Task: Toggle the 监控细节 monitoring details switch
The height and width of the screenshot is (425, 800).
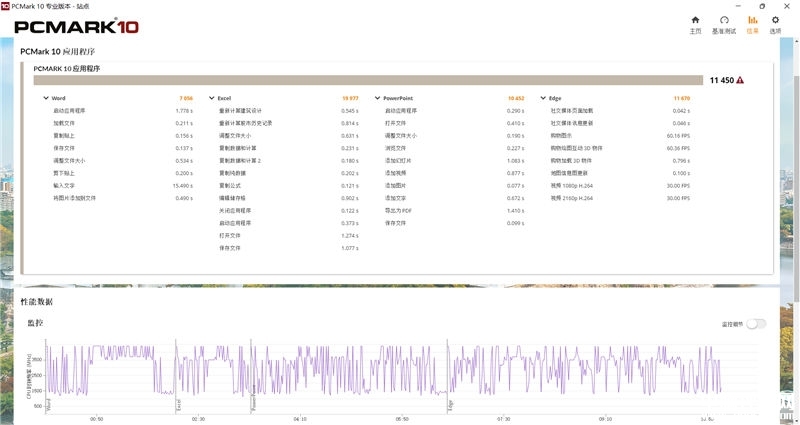Action: pyautogui.click(x=756, y=324)
